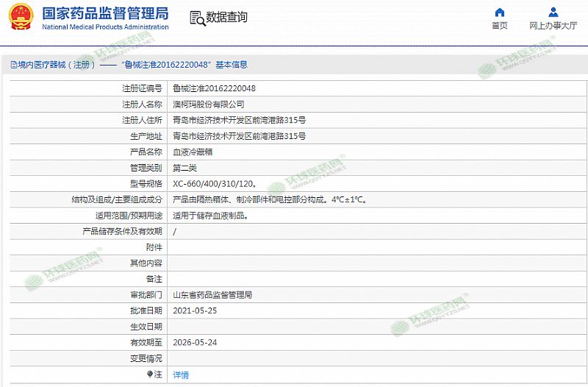The image size is (588, 387).
Task: Click the 国家药品监督管理局 site title
Action: pos(105,13)
